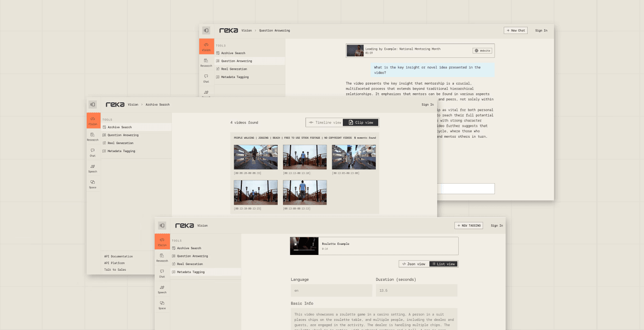Open API Documentation link
Image resolution: width=644 pixels, height=330 pixels.
pyautogui.click(x=118, y=256)
